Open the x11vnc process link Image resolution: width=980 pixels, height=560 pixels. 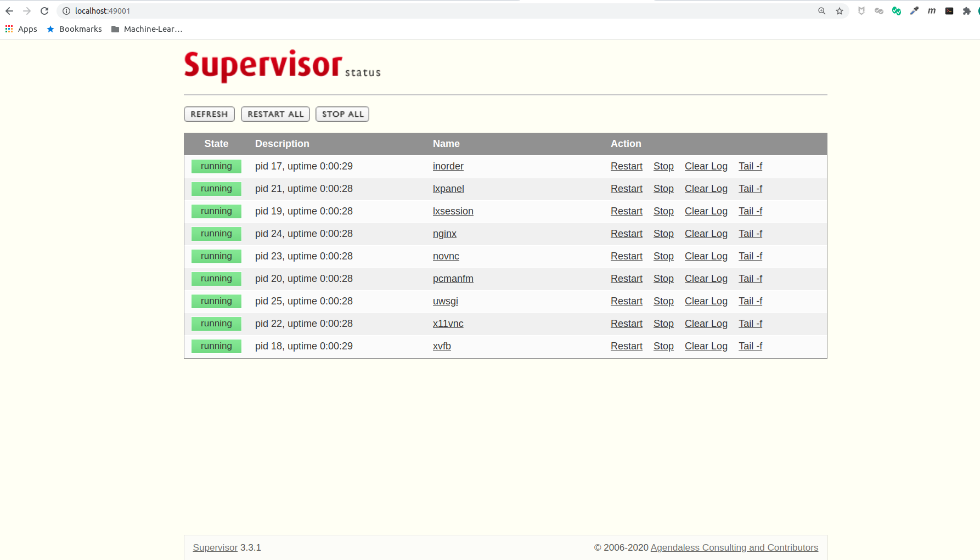[448, 324]
